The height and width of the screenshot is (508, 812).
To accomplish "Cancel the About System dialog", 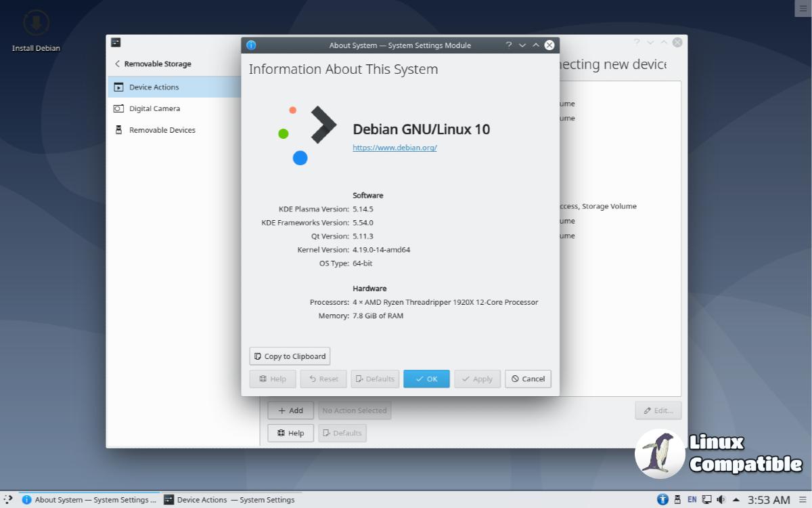I will point(528,379).
